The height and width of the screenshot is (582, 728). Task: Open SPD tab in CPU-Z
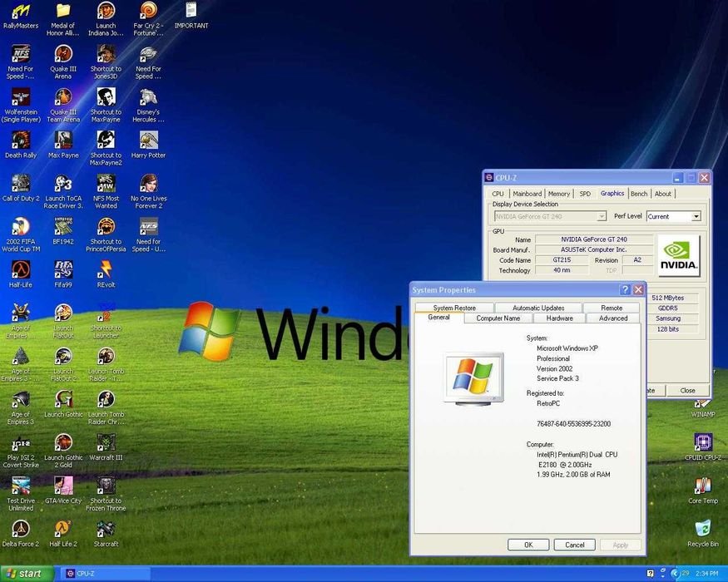coord(585,194)
